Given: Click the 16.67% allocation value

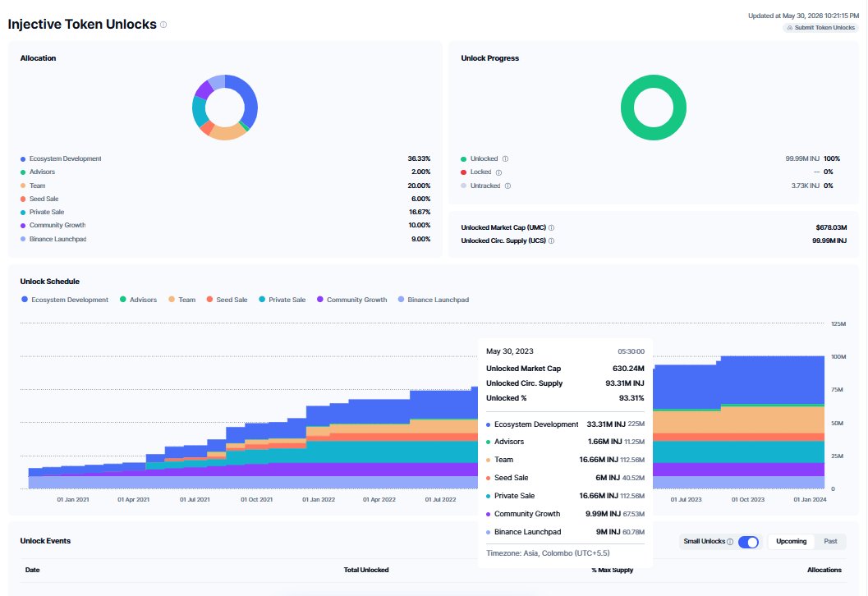Looking at the screenshot, I should (420, 212).
